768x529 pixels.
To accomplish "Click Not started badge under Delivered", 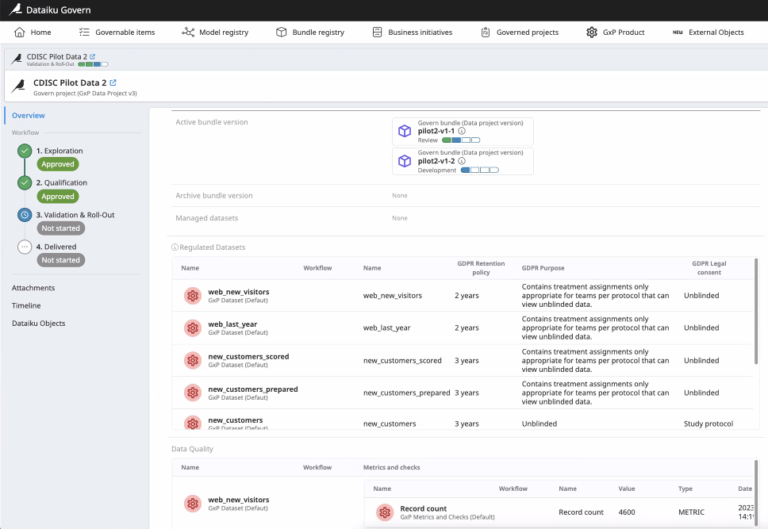I will click(61, 260).
